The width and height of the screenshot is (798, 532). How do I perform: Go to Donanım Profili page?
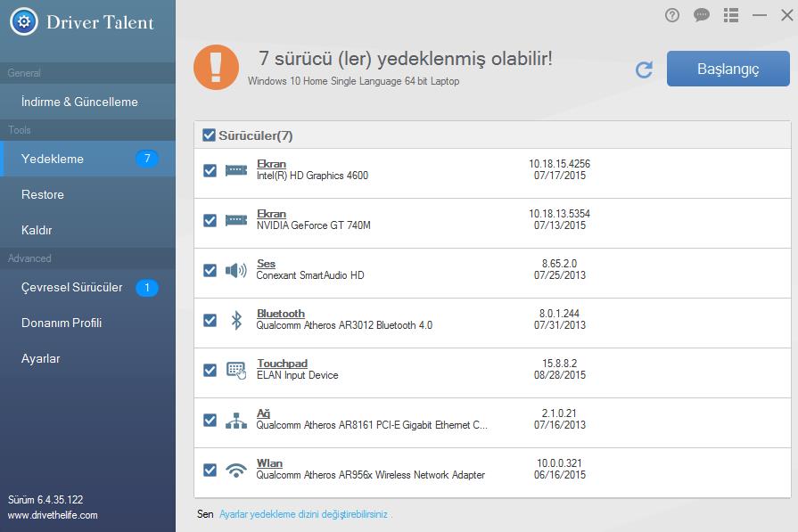point(62,323)
